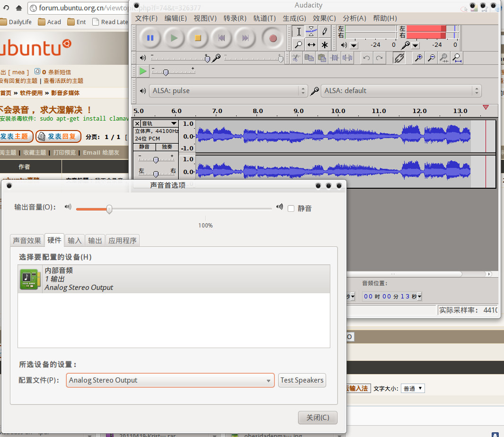504x437 pixels.
Task: Adjust the play-at-speed slider
Action: (166, 72)
